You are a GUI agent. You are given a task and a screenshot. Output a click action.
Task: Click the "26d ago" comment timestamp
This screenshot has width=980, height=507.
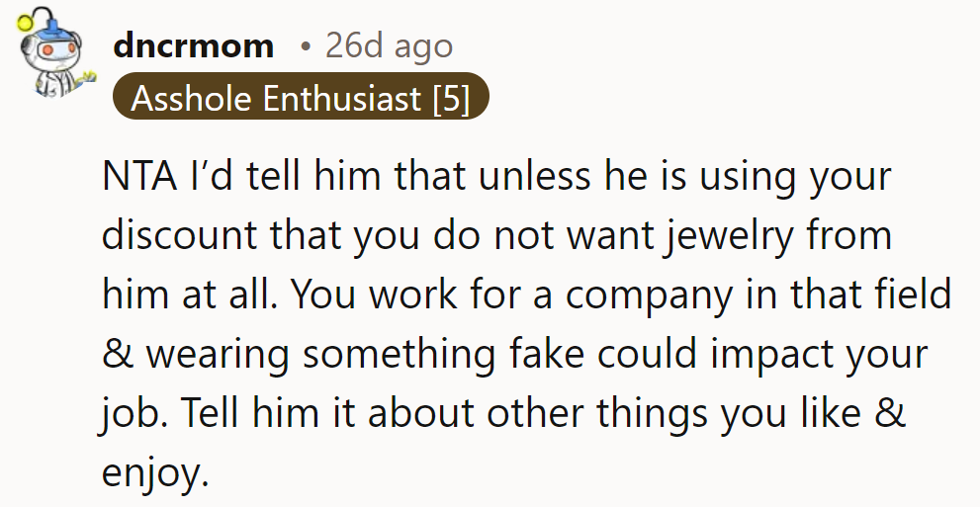(389, 45)
